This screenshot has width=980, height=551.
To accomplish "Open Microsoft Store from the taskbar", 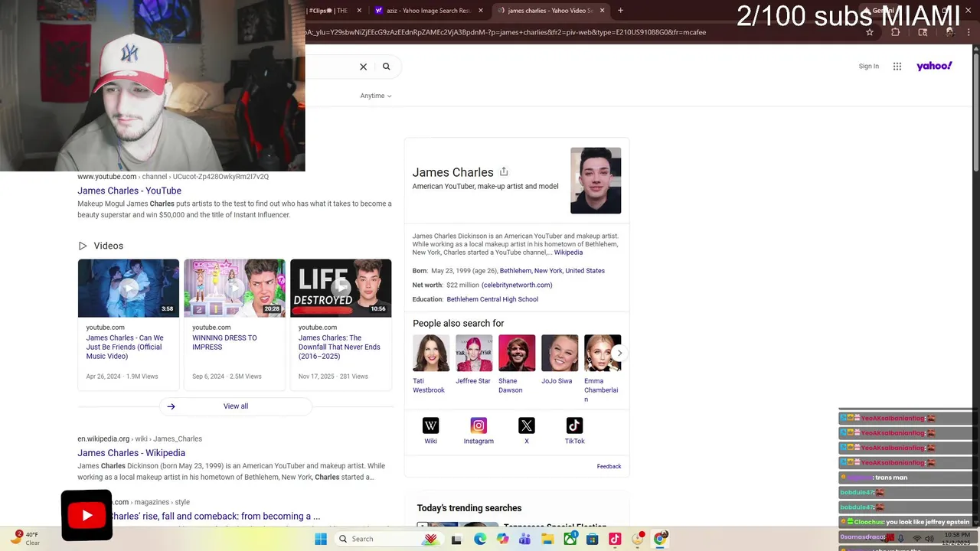I will point(592,539).
